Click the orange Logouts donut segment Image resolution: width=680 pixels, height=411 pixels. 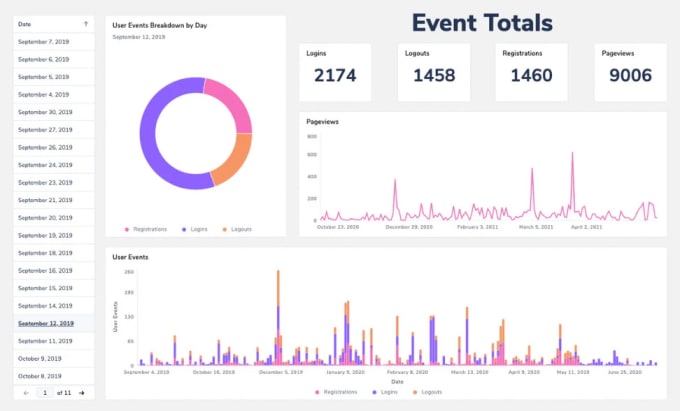pyautogui.click(x=236, y=159)
